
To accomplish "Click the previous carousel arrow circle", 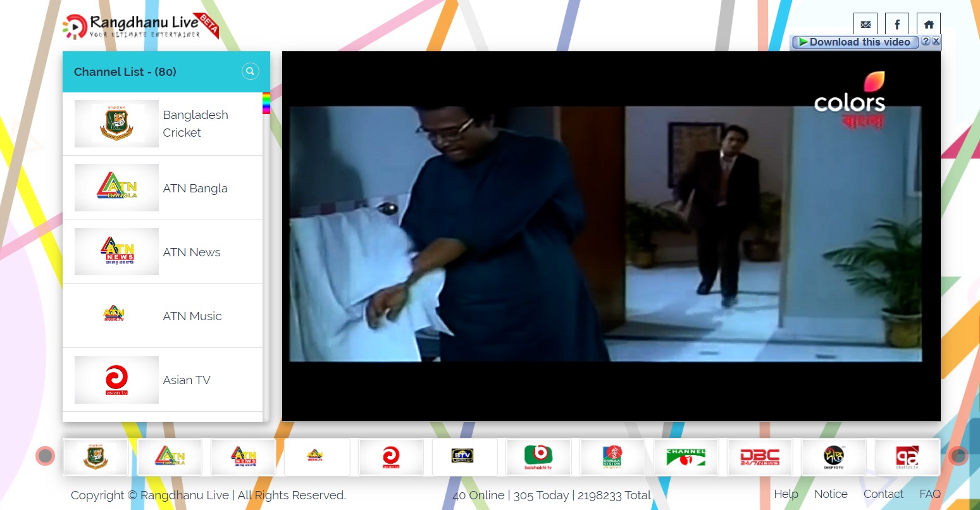I will click(x=45, y=456).
